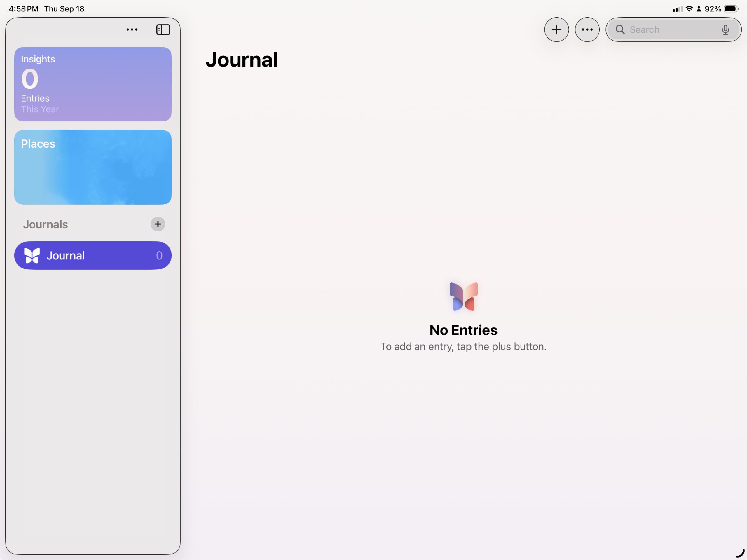747x560 pixels.
Task: Click the battery icon in status bar
Action: pyautogui.click(x=731, y=9)
